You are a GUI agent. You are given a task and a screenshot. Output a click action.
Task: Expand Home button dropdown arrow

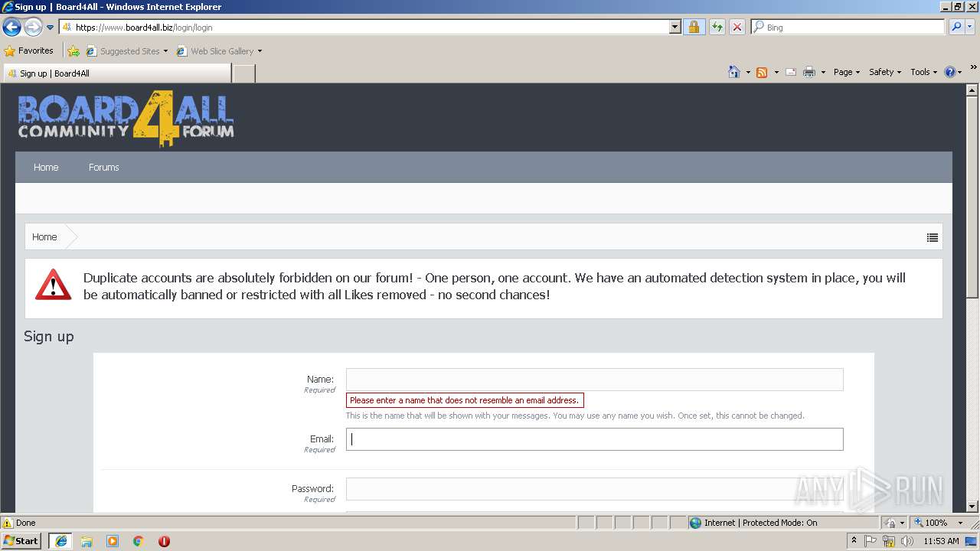tap(748, 72)
